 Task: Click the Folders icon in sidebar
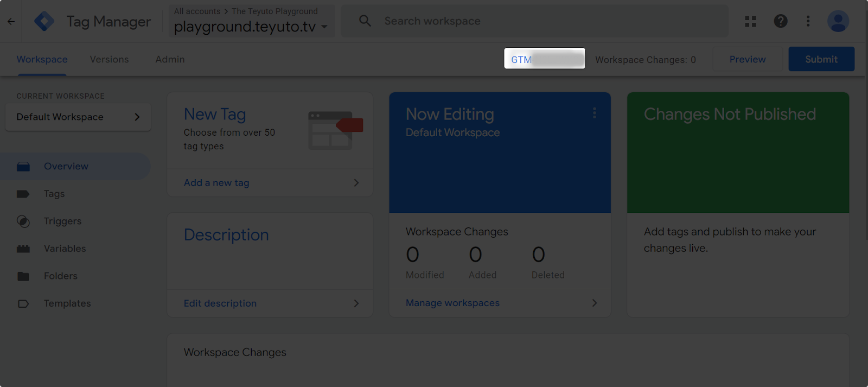(23, 276)
